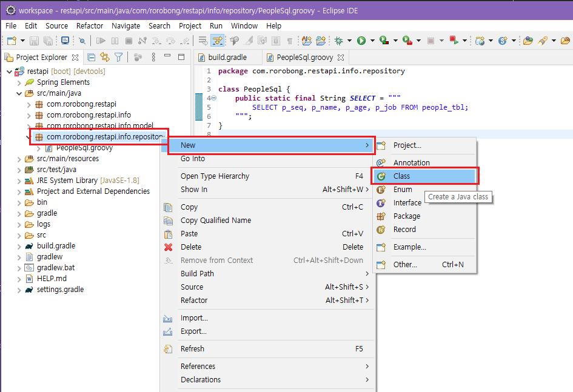The height and width of the screenshot is (392, 573).
Task: Collapse the restapi project node
Action: click(10, 71)
